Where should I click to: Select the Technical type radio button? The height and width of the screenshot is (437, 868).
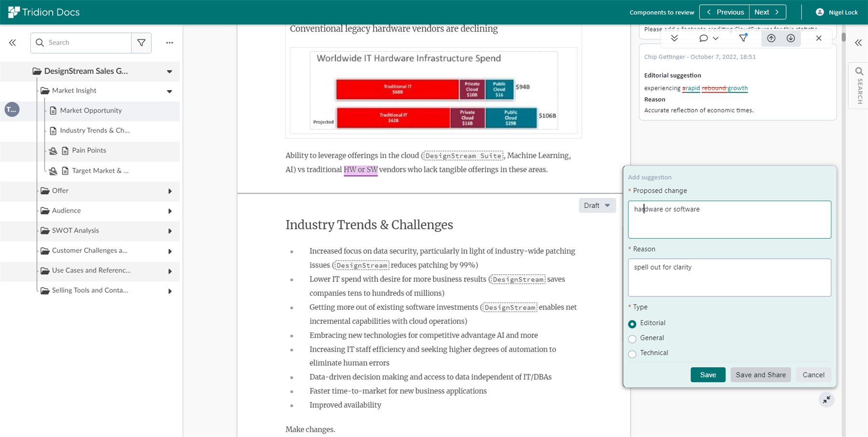coord(632,354)
